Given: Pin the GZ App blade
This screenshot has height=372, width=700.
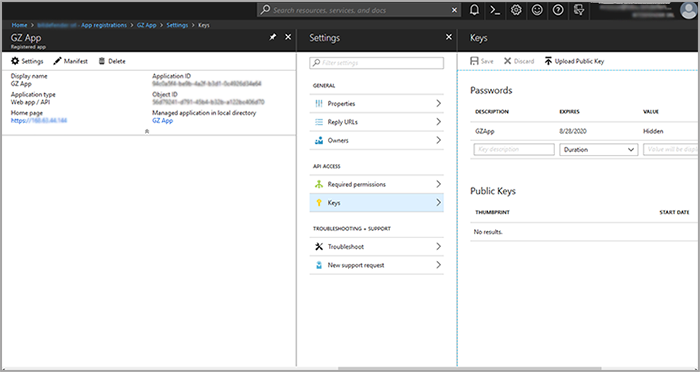Looking at the screenshot, I should 272,37.
